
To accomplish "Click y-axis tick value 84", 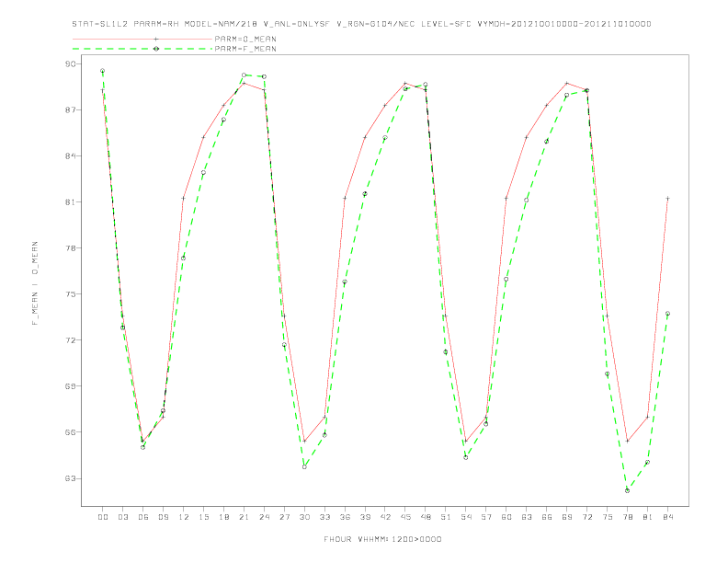I will 71,156.
